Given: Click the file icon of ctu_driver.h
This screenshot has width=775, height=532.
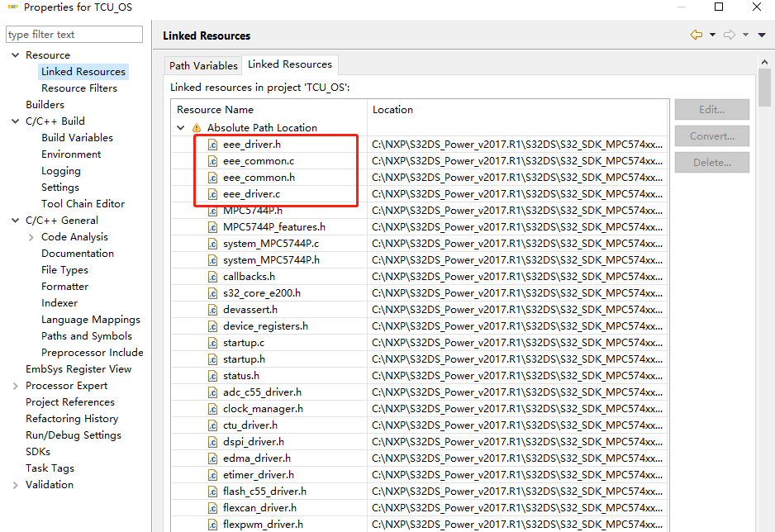Looking at the screenshot, I should (x=212, y=425).
